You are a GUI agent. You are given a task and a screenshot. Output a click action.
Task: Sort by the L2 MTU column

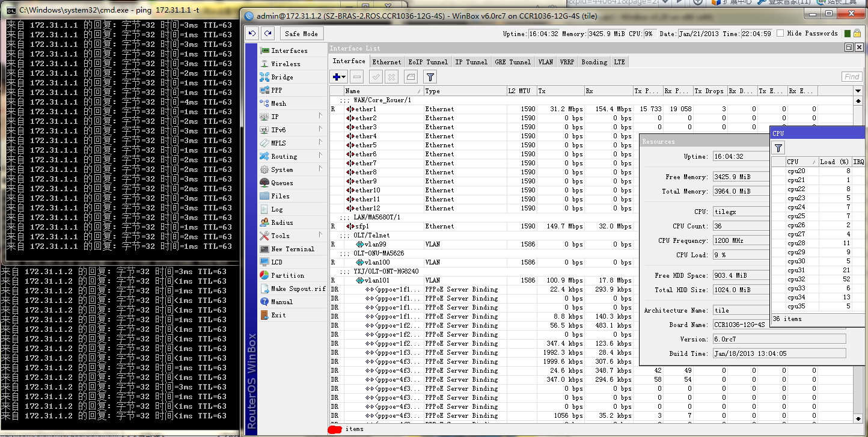click(522, 91)
